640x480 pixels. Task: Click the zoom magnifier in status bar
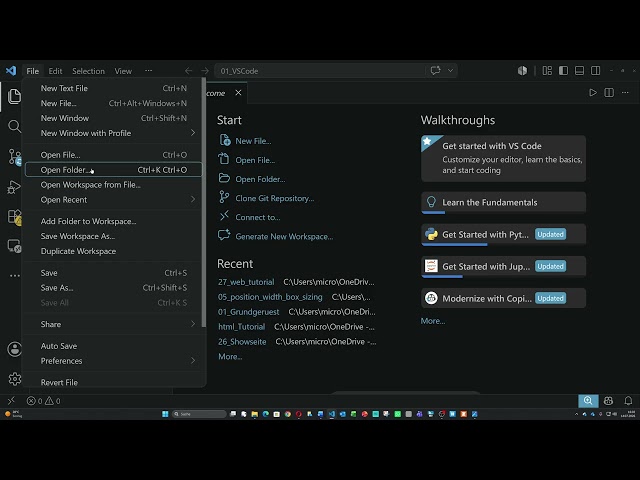coord(588,401)
